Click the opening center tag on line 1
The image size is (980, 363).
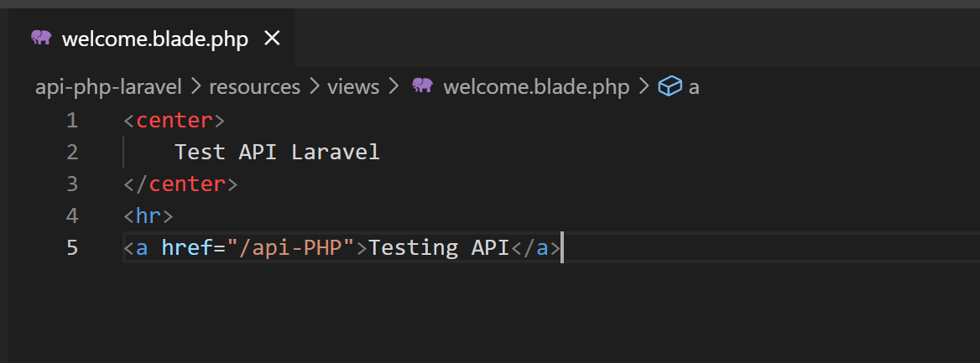tap(174, 121)
